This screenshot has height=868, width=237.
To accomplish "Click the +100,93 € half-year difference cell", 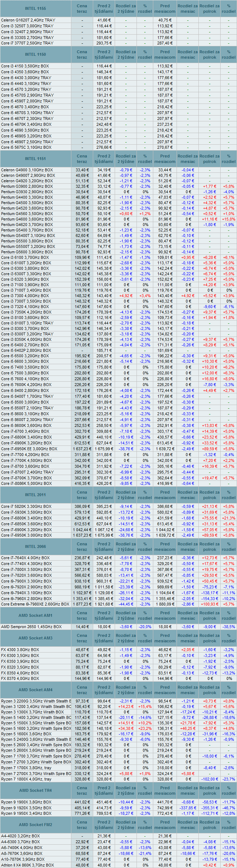I will coord(210,604).
